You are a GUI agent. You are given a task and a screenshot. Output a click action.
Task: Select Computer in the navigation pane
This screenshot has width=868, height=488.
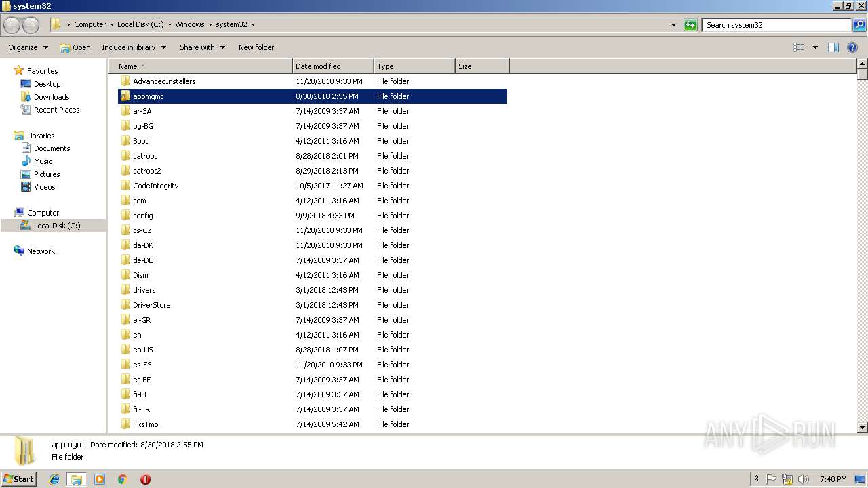[43, 213]
